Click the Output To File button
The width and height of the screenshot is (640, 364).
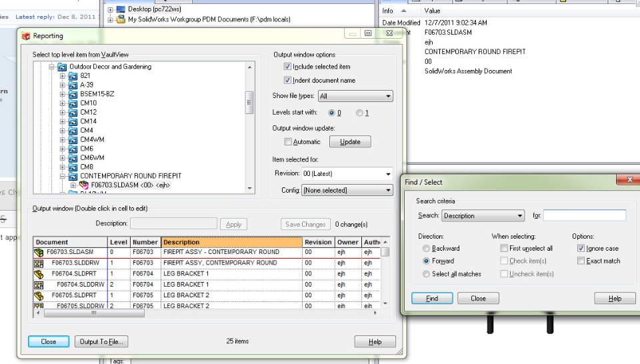point(101,341)
